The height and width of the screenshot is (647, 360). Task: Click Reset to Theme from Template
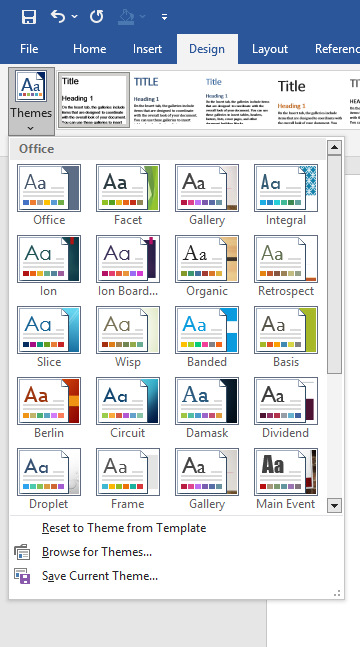click(124, 528)
